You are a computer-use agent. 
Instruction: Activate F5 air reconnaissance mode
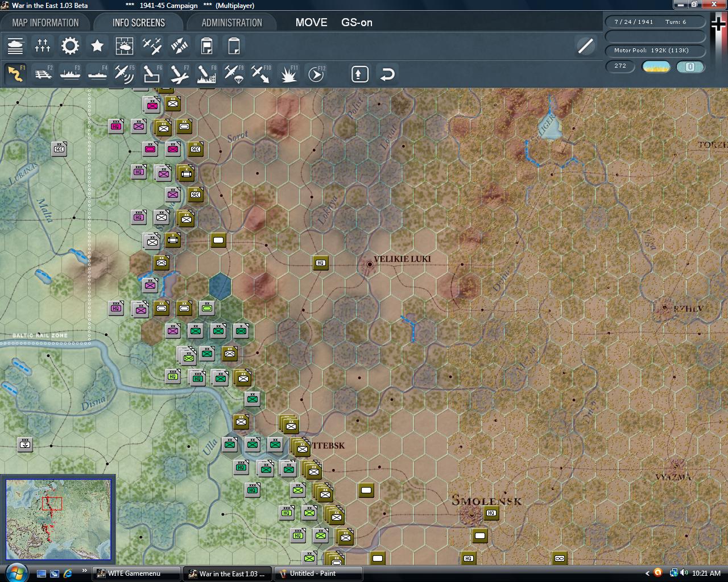click(x=125, y=73)
